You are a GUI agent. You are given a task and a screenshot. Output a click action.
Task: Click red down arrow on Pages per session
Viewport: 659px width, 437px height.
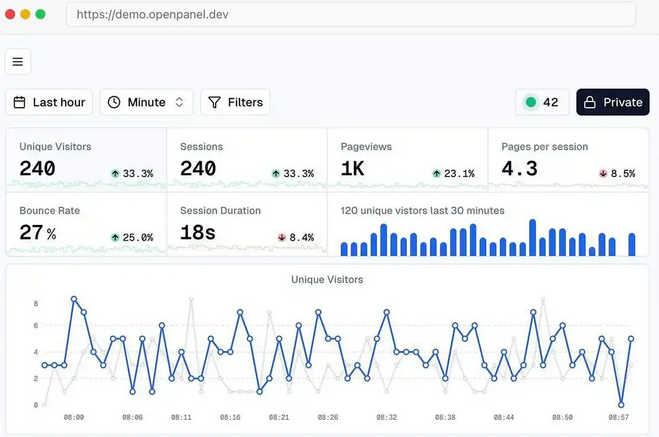point(603,173)
